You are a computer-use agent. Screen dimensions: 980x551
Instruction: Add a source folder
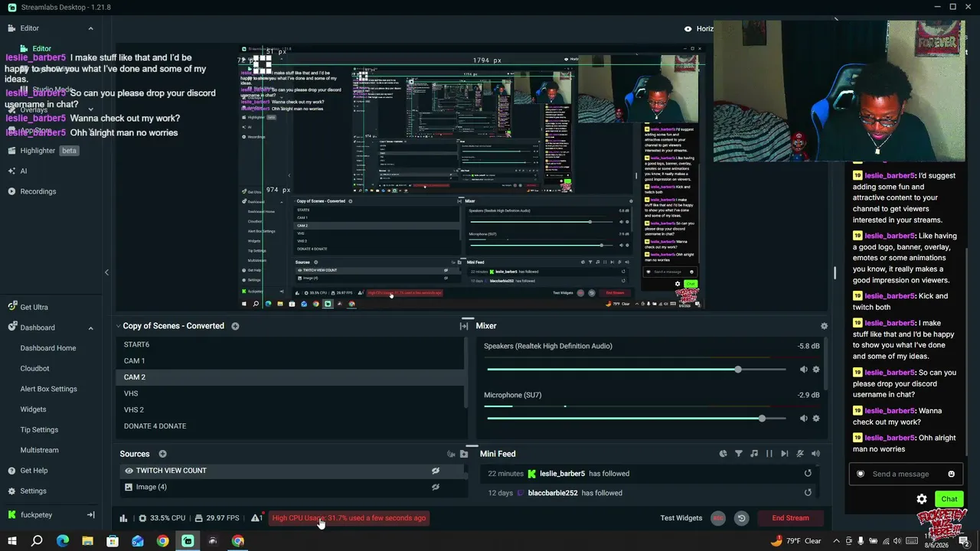464,454
